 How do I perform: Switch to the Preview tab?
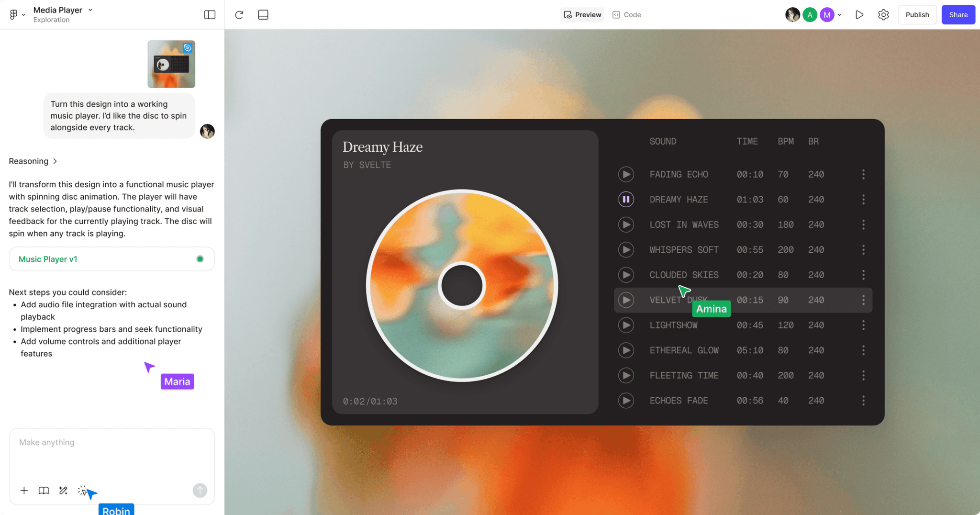click(582, 14)
